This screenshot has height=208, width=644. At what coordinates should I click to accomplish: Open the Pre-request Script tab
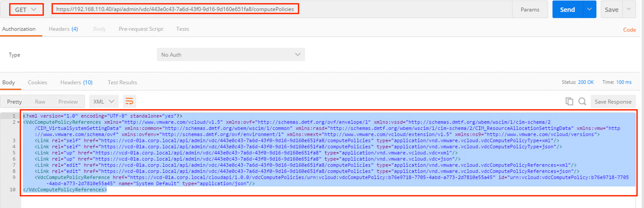click(x=141, y=29)
